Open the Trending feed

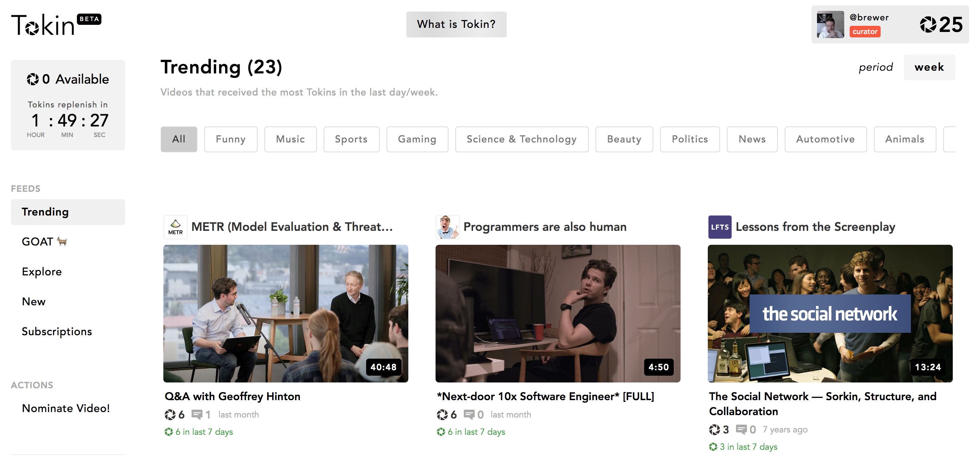coord(68,212)
